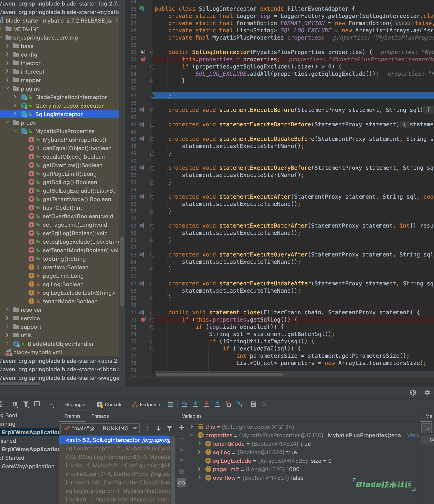This screenshot has width=434, height=504.
Task: Toggle the breakpoint on line 32
Action: tap(143, 59)
